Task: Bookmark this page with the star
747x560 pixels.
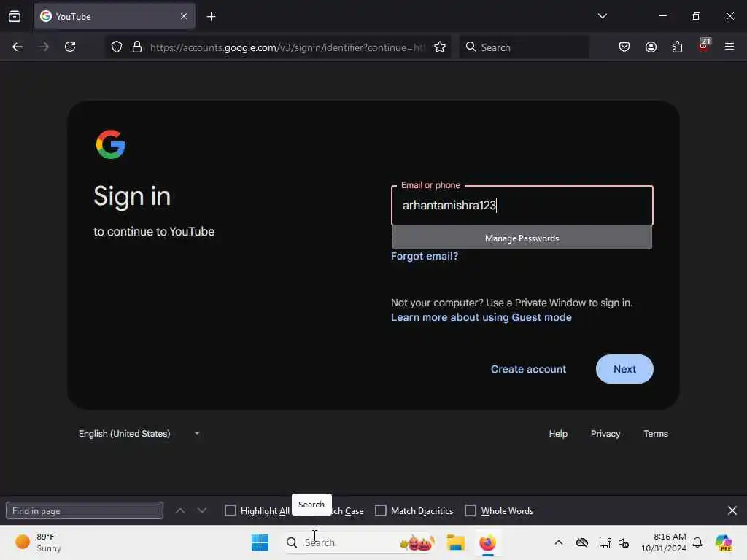Action: coord(440,47)
